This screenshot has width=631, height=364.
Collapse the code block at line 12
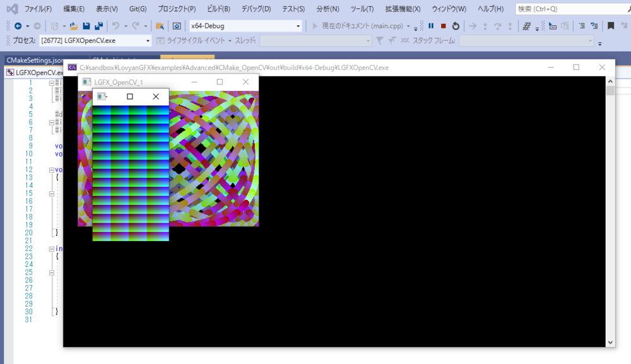pyautogui.click(x=52, y=170)
